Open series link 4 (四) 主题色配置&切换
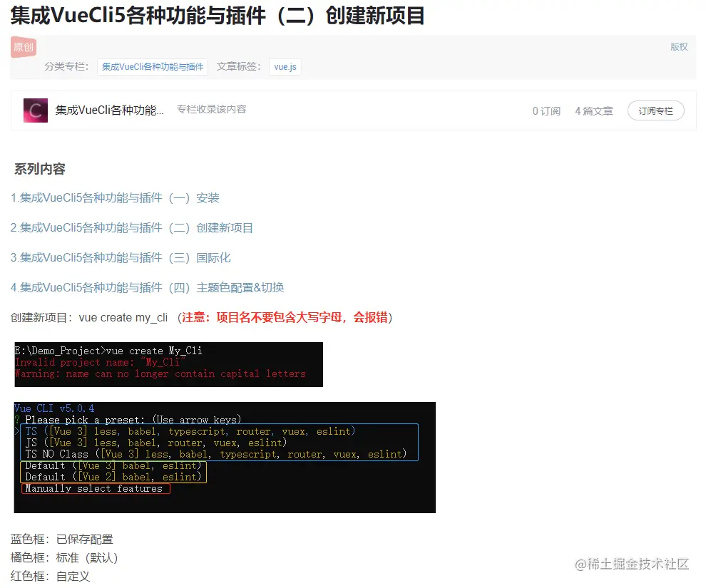This screenshot has height=588, width=706. tap(147, 287)
